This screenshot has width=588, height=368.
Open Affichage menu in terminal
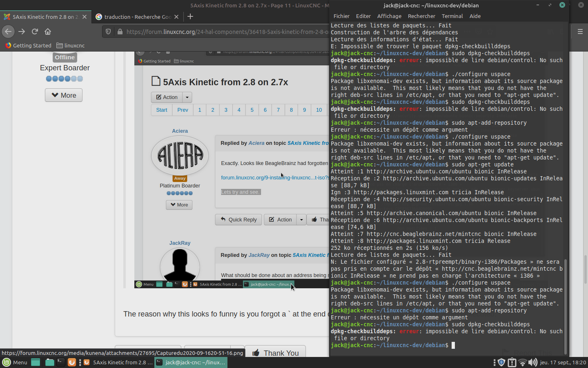tap(389, 16)
